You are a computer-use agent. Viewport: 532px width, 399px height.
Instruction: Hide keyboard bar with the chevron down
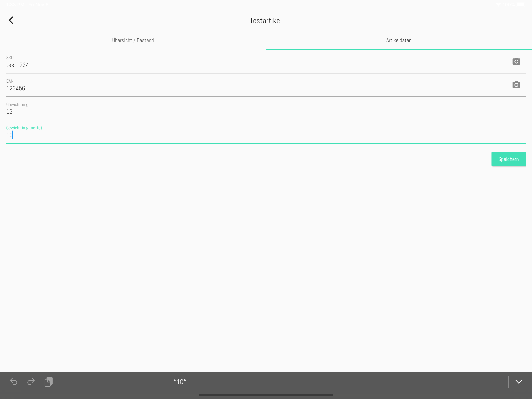pyautogui.click(x=519, y=382)
